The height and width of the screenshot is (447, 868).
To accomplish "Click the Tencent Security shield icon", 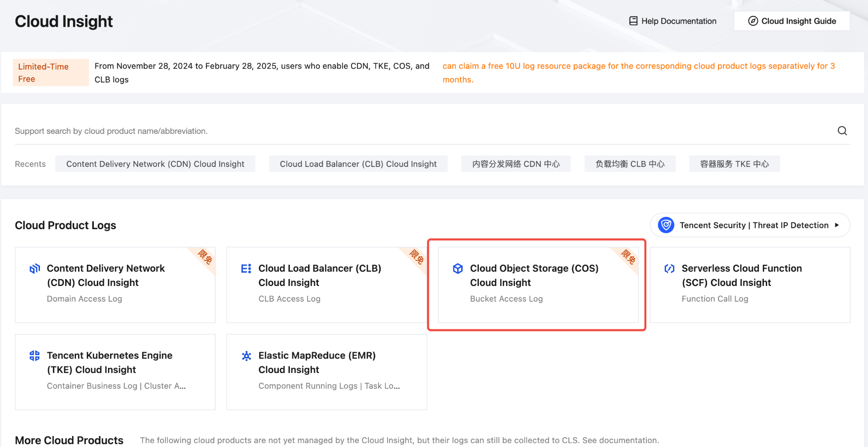I will point(666,225).
